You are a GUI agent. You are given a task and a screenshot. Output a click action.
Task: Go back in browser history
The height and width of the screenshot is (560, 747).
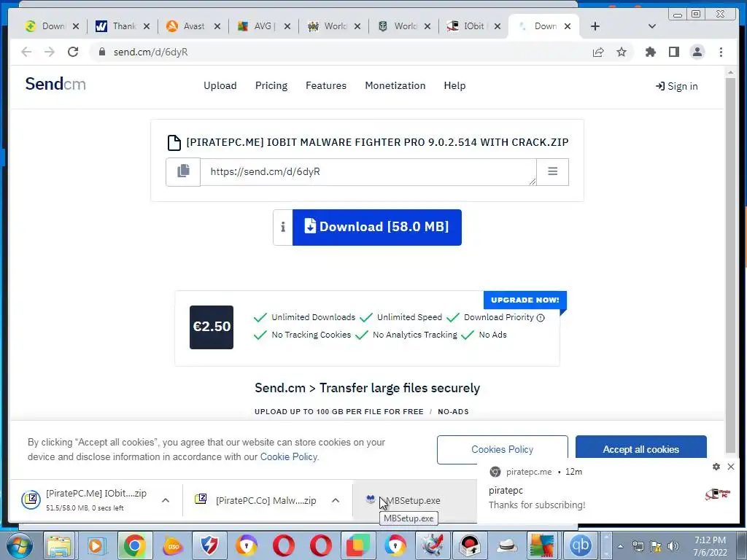tap(26, 52)
